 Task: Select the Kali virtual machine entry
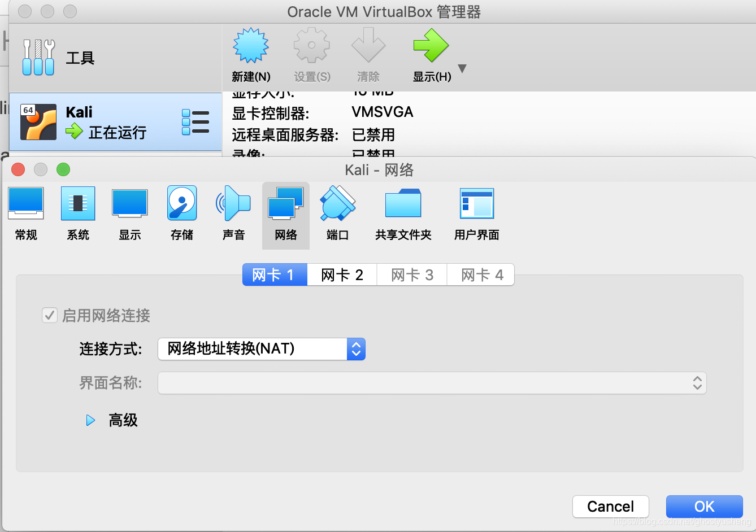tap(115, 122)
